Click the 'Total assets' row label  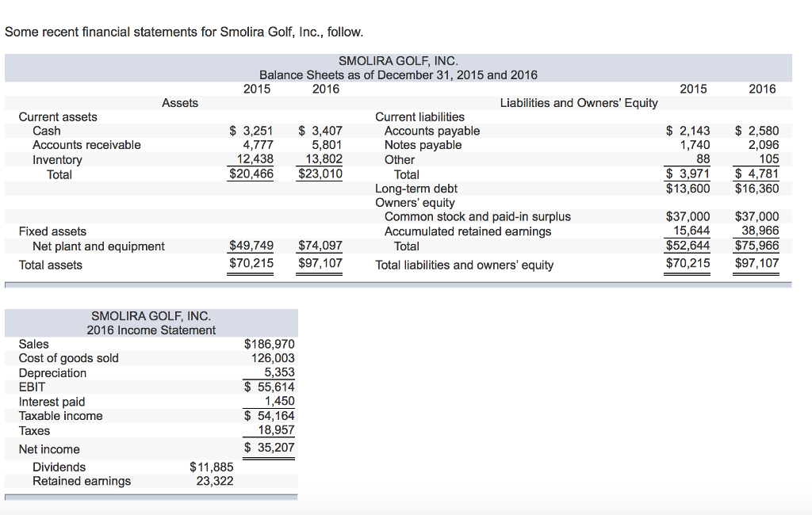[50, 265]
